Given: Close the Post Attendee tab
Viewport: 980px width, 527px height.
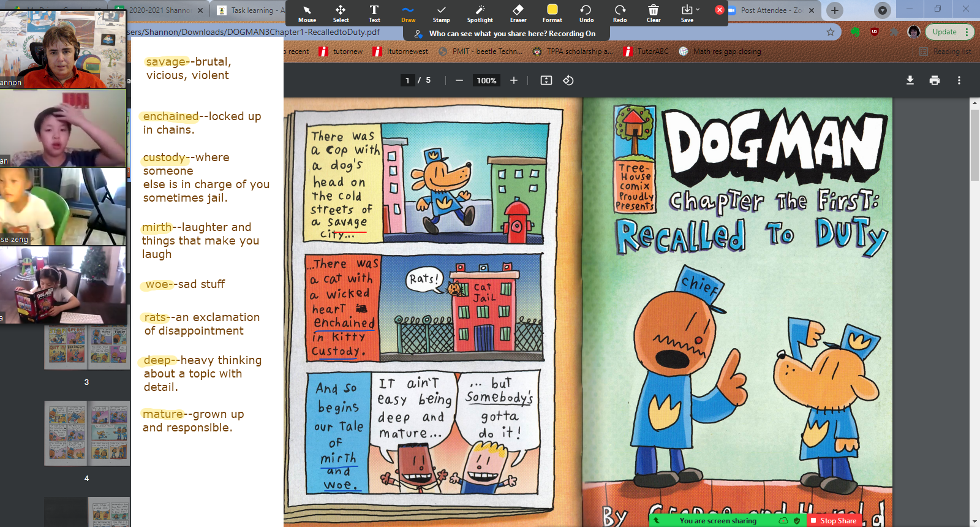Looking at the screenshot, I should tap(812, 10).
